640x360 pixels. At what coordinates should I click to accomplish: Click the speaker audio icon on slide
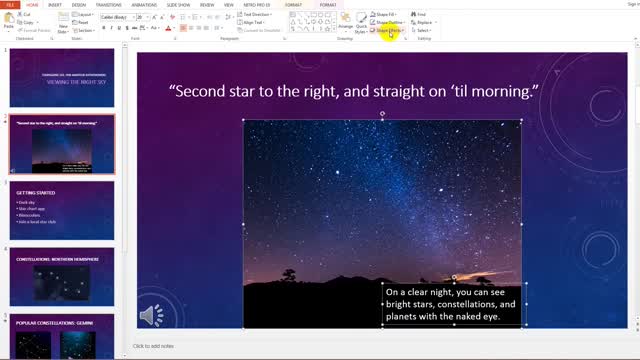pyautogui.click(x=151, y=315)
